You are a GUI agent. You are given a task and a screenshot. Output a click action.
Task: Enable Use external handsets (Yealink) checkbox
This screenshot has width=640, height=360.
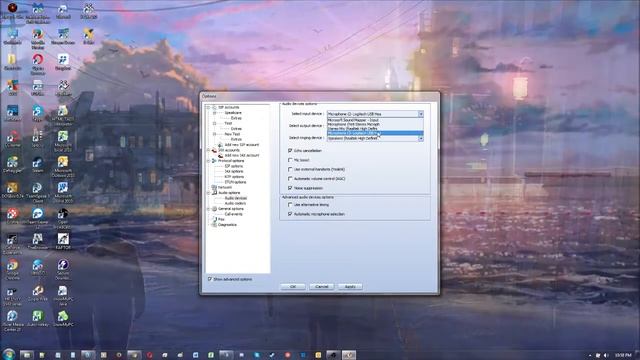coord(290,169)
